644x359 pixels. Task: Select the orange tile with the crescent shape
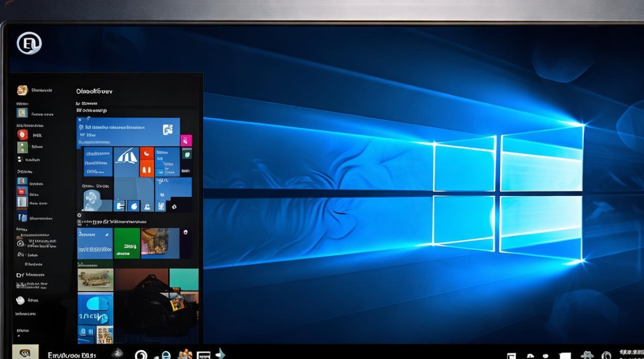click(147, 154)
